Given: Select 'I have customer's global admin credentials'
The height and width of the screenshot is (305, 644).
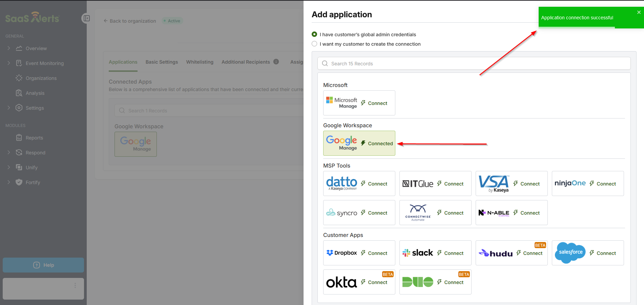Looking at the screenshot, I should point(314,35).
